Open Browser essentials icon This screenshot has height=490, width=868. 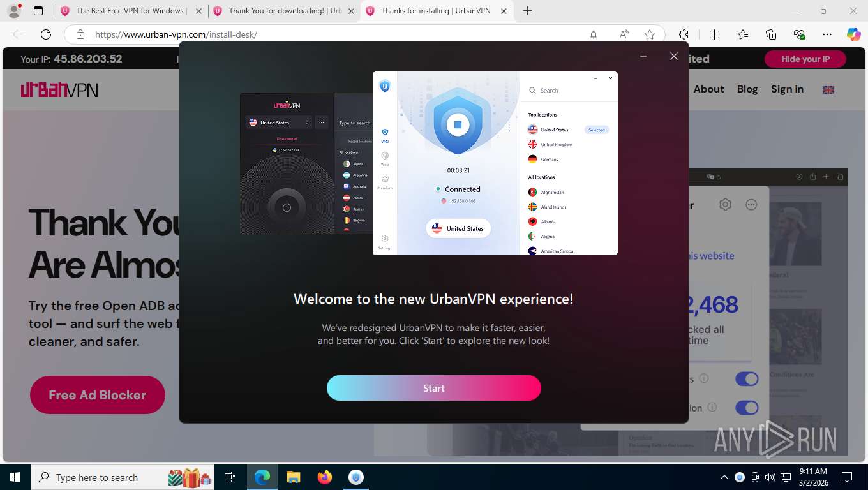click(x=799, y=34)
